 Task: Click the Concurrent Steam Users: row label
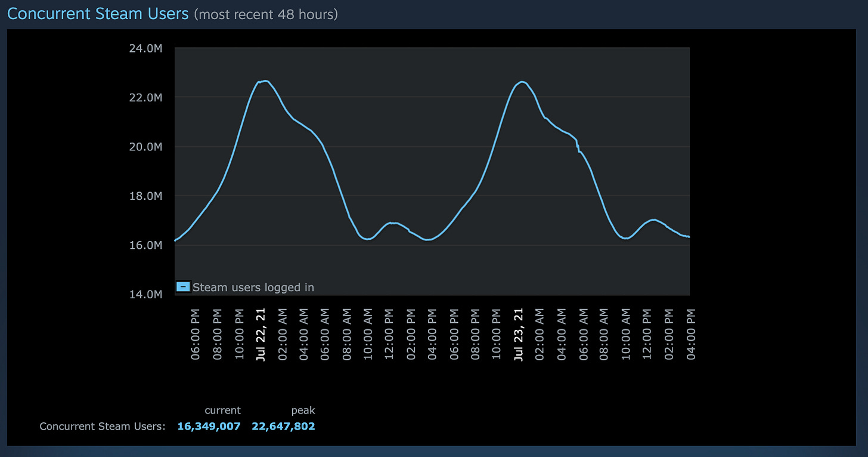102,427
